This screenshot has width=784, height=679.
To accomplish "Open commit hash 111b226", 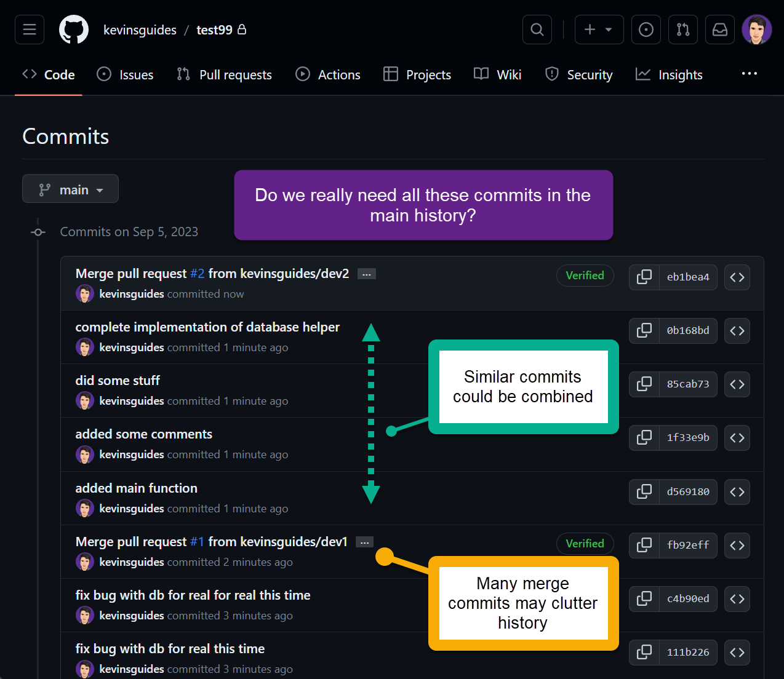I will [x=688, y=653].
